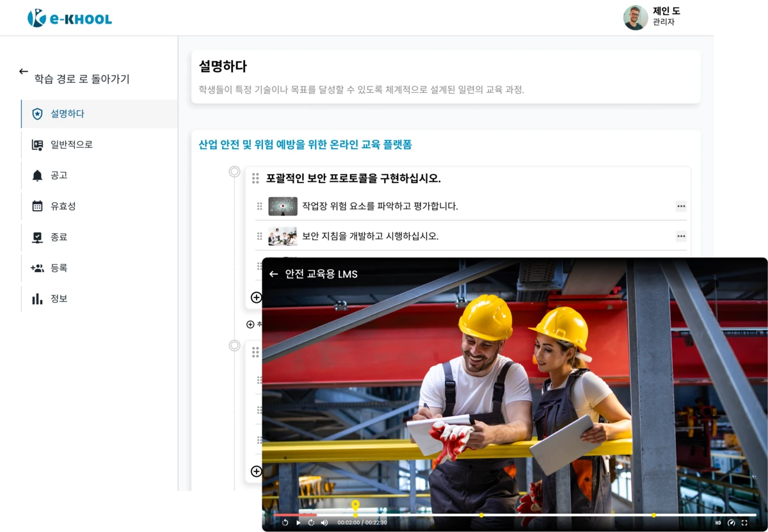768x532 pixels.
Task: Click the replay-rewind control in the video player
Action: click(x=285, y=522)
